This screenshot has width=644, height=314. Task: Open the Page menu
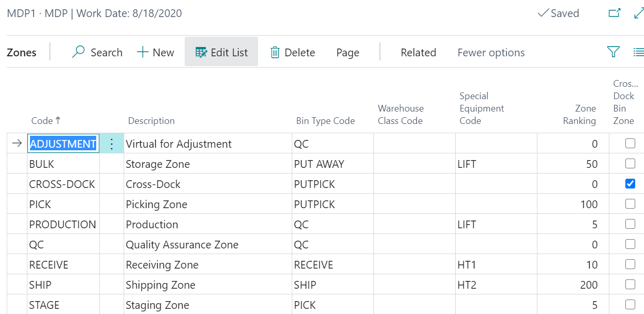pos(347,52)
